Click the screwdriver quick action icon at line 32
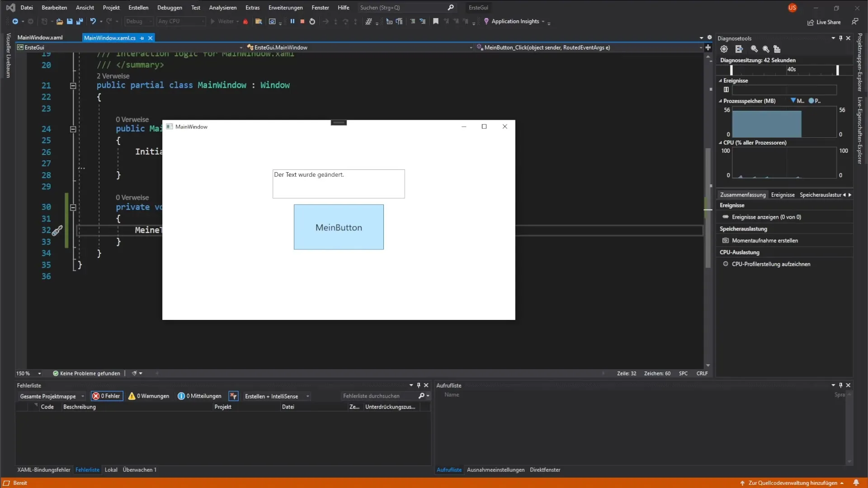This screenshot has height=488, width=868. (x=57, y=231)
